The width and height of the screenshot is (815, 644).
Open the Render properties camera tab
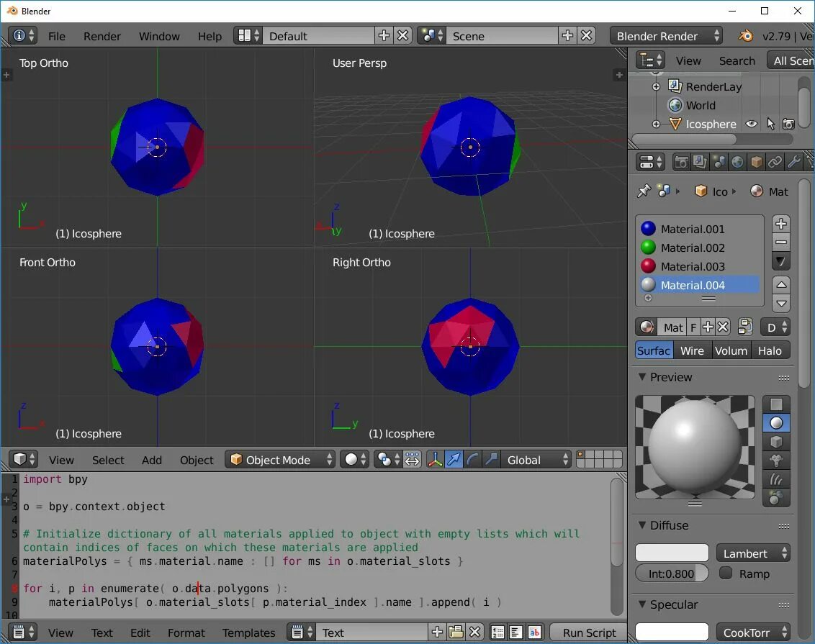pyautogui.click(x=681, y=163)
